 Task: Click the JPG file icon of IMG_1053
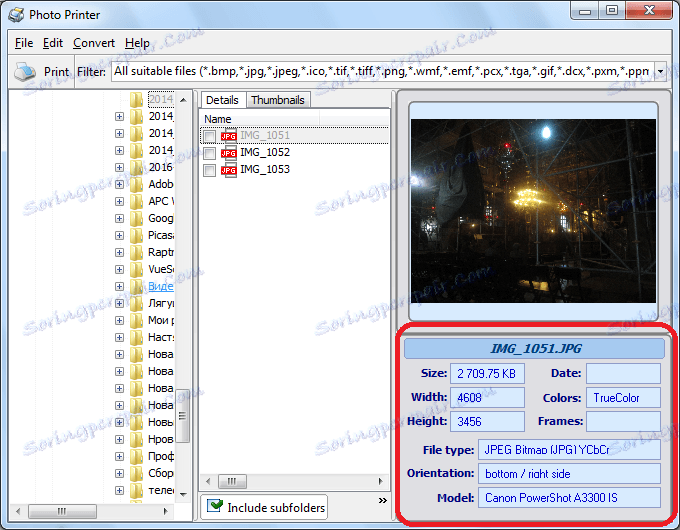click(x=229, y=170)
